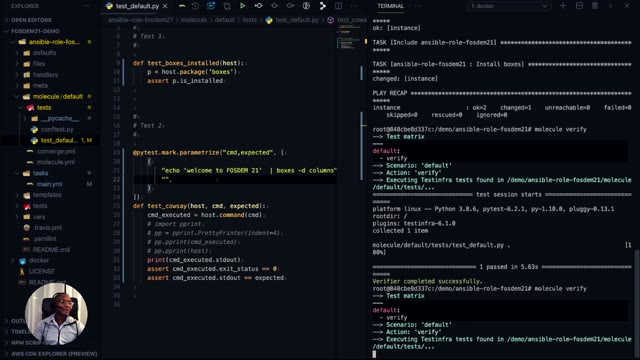640x360 pixels.
Task: Click 'assert cmd_executed.stdout == expected' line
Action: pos(216,278)
